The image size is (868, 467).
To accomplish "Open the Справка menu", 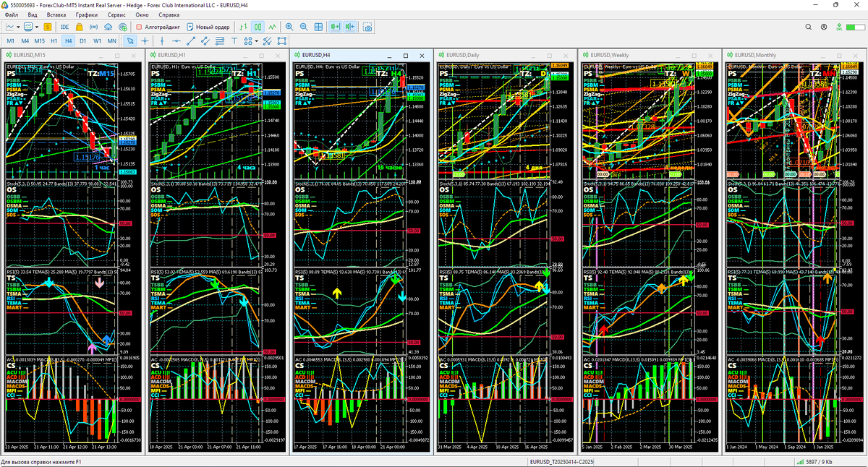I will 169,14.
